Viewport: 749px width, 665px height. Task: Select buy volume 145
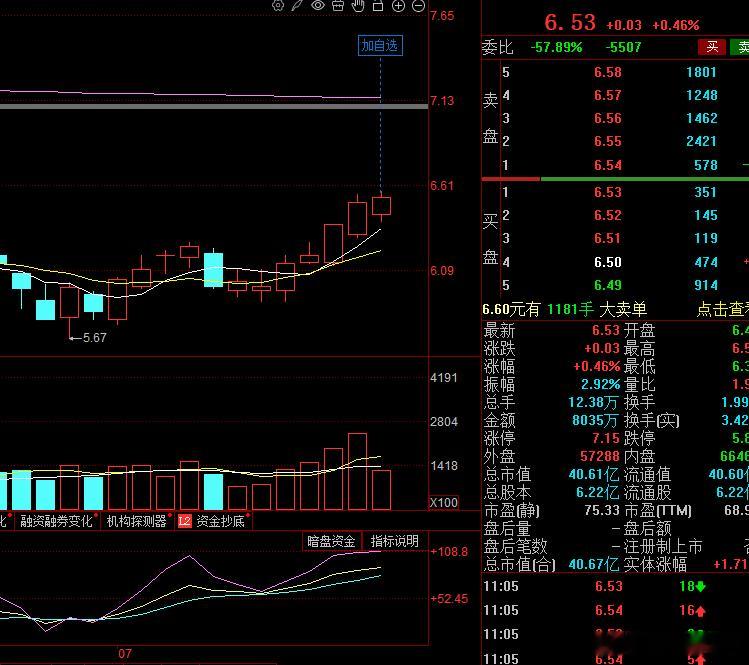coord(706,215)
